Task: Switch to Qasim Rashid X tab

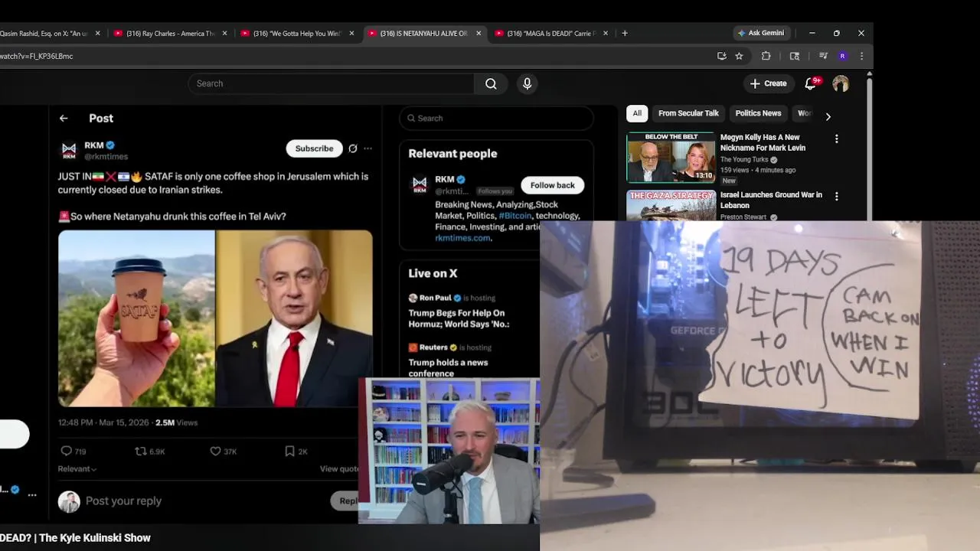Action: (46, 33)
